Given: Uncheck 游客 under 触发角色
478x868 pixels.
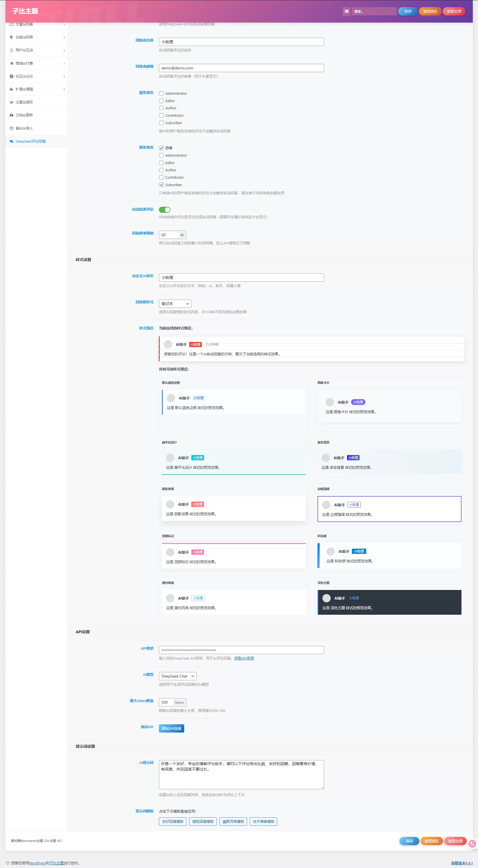Looking at the screenshot, I should coord(161,148).
